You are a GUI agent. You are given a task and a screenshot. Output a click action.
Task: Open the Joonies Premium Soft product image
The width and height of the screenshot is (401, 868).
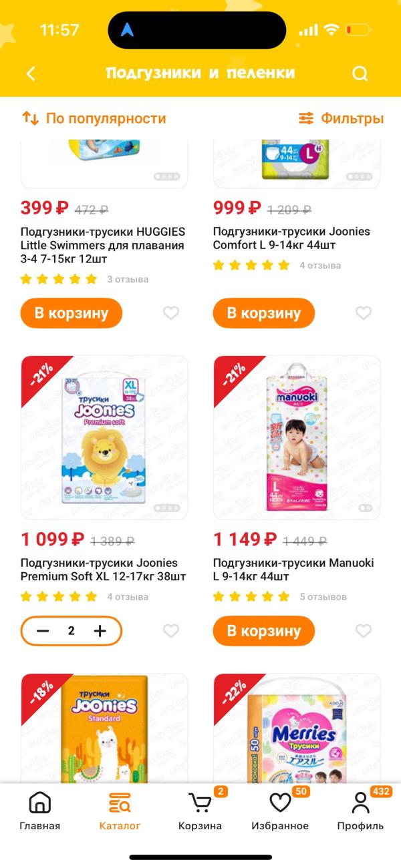(104, 437)
